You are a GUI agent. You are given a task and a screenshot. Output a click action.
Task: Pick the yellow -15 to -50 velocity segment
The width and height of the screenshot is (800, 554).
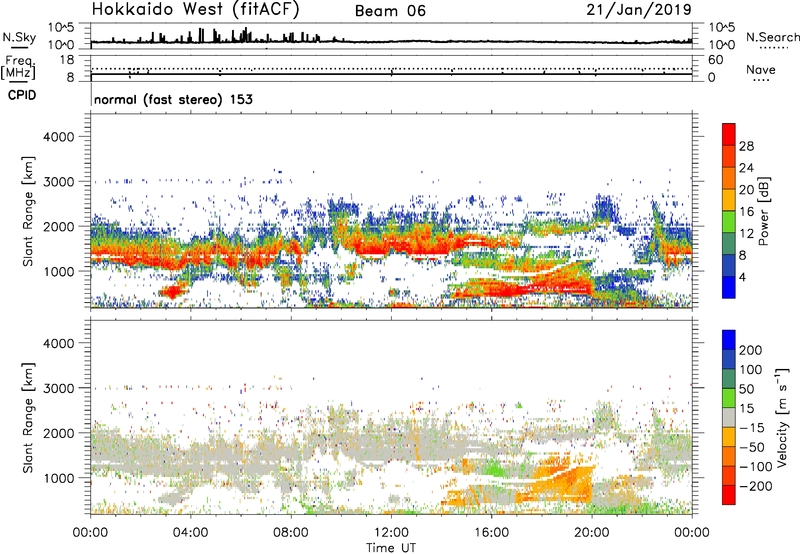(729, 437)
